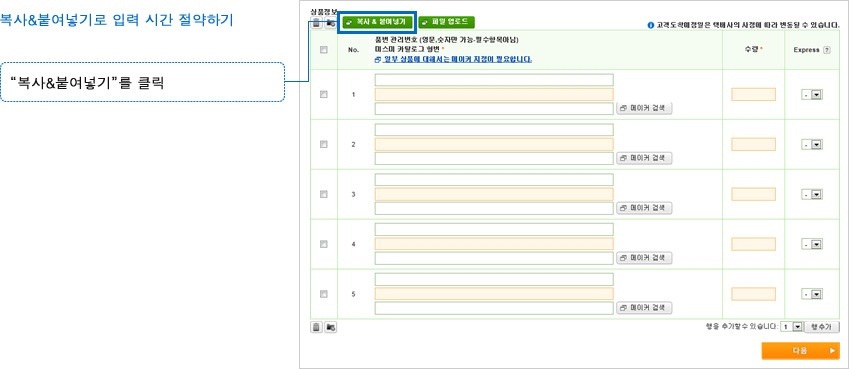This screenshot has width=849, height=369.
Task: Check the checkbox for row 1
Action: pyautogui.click(x=324, y=94)
